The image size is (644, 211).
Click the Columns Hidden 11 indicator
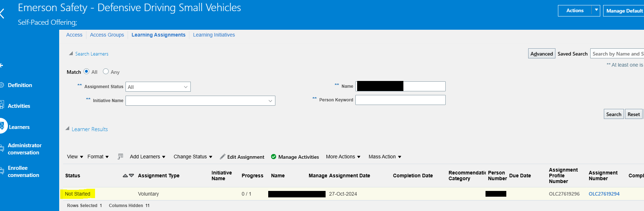(x=129, y=206)
